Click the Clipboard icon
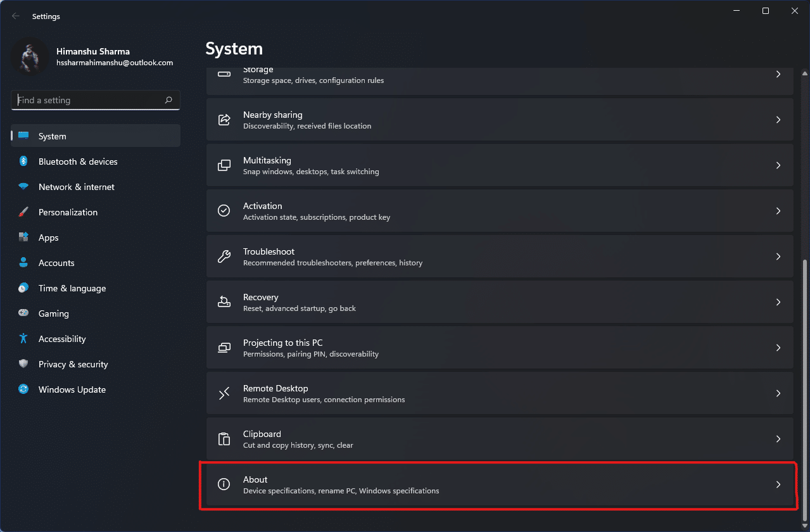The height and width of the screenshot is (532, 810). (224, 439)
